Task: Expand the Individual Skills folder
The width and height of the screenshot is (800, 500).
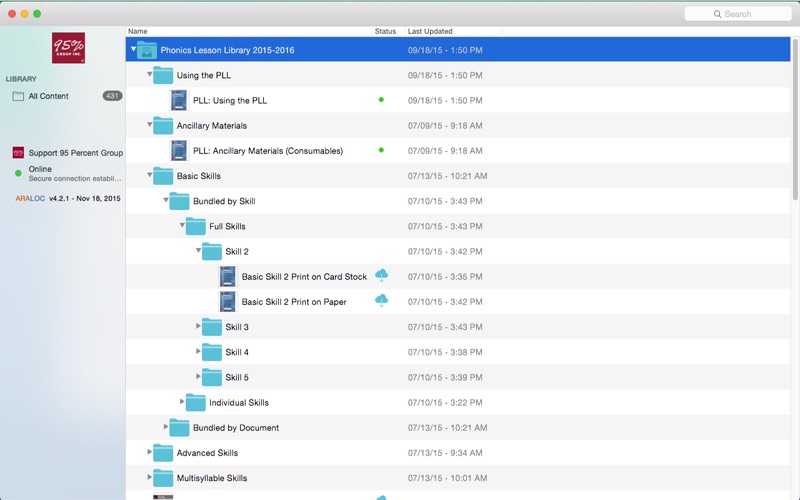Action: pyautogui.click(x=182, y=402)
